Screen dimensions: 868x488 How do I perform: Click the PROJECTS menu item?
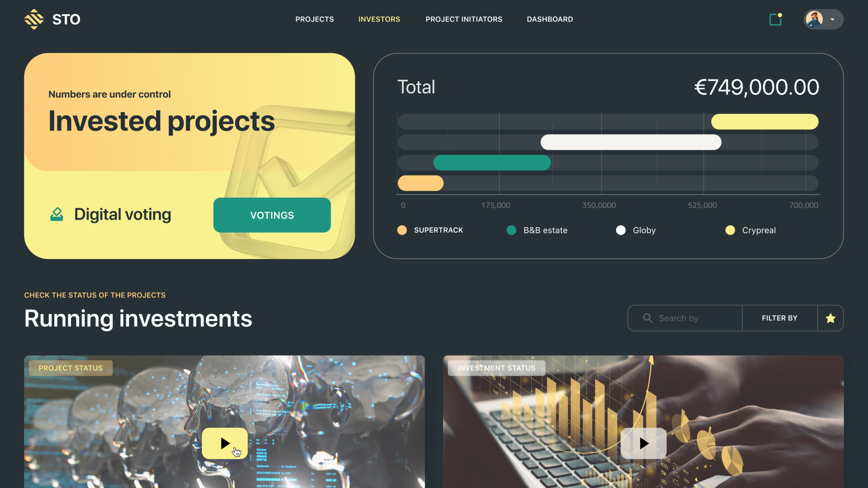(314, 18)
